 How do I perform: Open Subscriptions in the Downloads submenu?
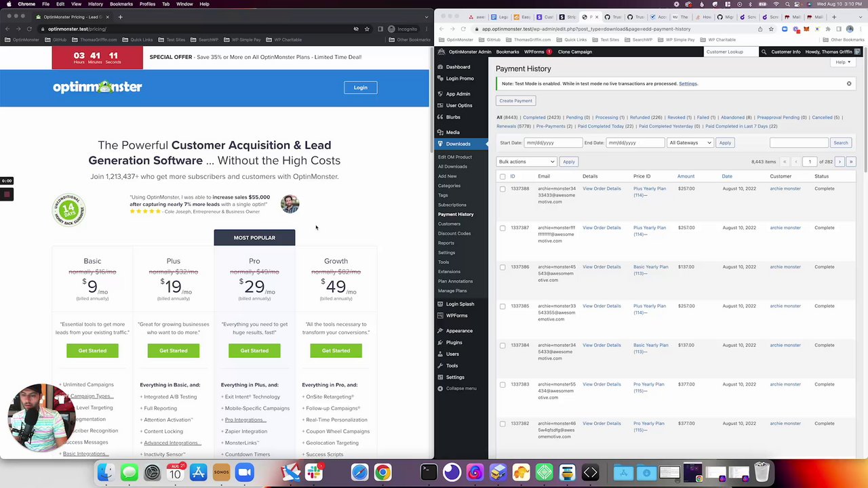click(x=452, y=205)
